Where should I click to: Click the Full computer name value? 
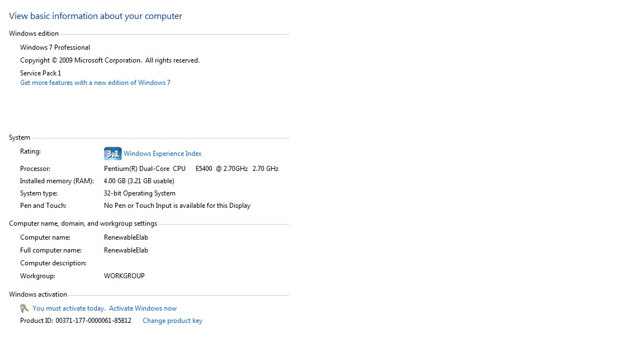click(x=126, y=250)
